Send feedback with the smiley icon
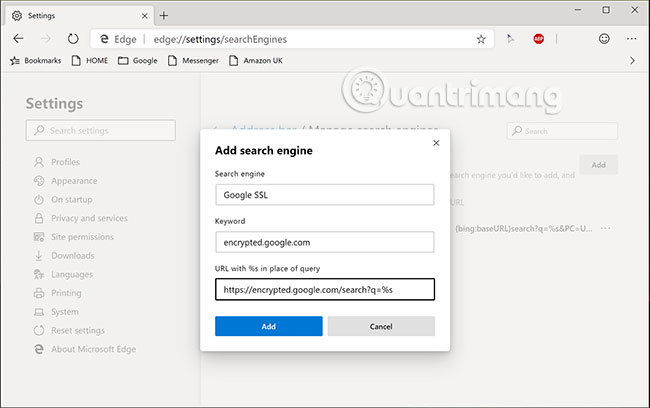The width and height of the screenshot is (650, 408). (604, 39)
